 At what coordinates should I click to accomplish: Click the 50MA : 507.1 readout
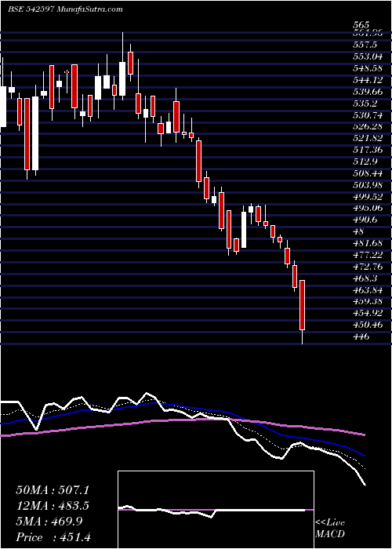(53, 490)
